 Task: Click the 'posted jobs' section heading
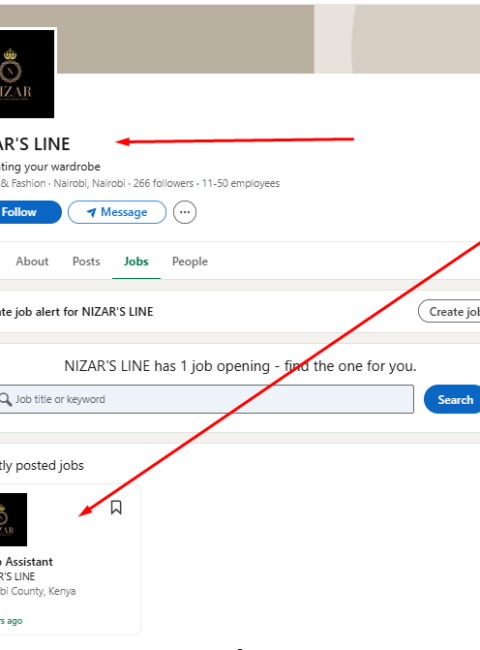coord(50,466)
